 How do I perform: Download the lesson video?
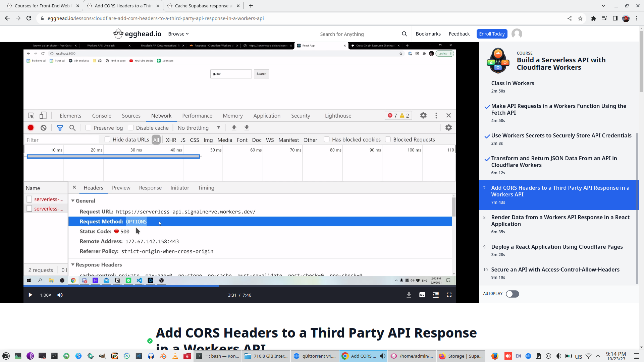pos(409,295)
